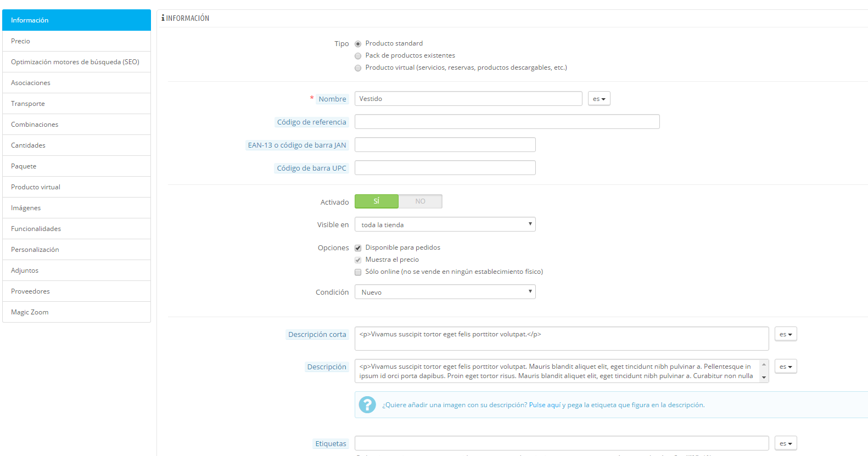Open language dropdown for Descripción corta
The height and width of the screenshot is (456, 868).
[x=786, y=334]
